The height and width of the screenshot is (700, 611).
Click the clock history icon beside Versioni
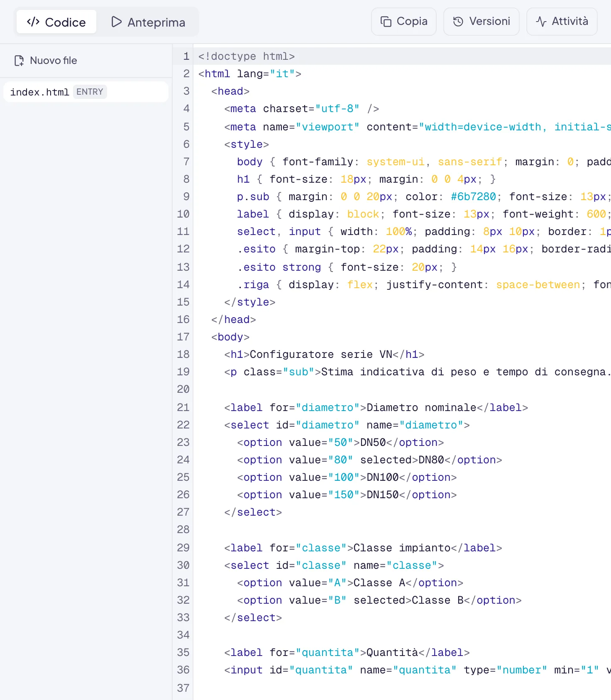[x=458, y=22]
